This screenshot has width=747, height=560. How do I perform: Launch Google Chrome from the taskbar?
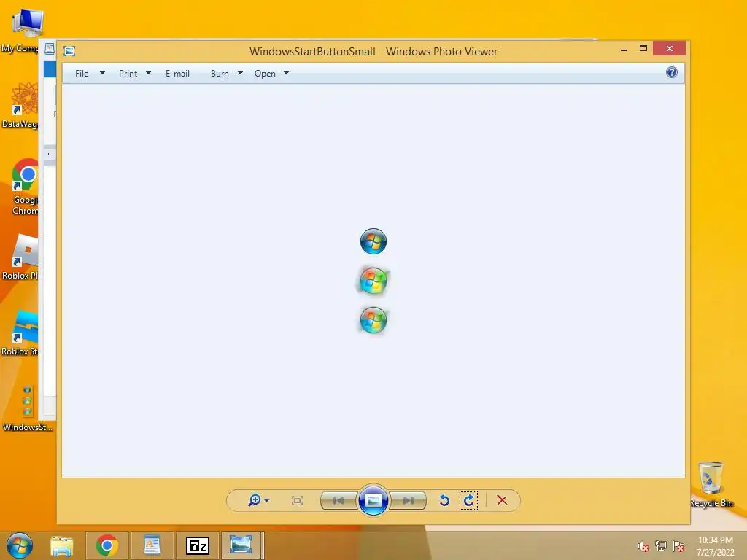(x=107, y=545)
